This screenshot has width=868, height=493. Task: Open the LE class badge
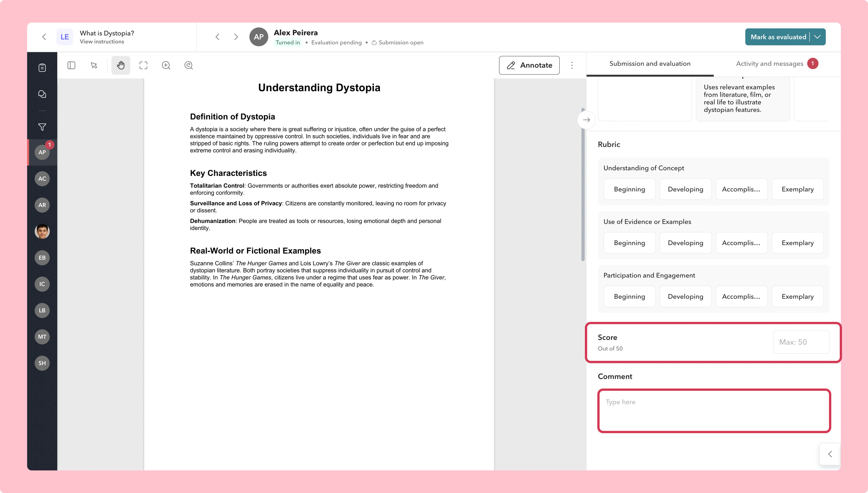coord(65,37)
